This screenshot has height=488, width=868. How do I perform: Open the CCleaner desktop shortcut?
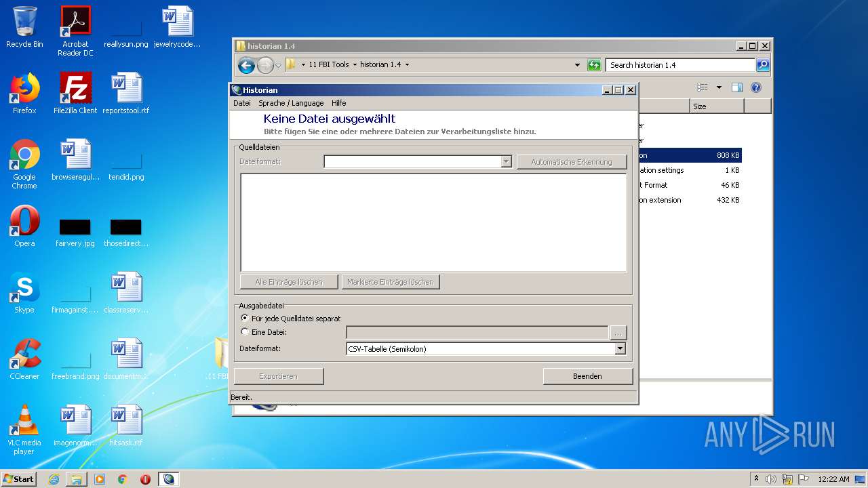pos(24,359)
